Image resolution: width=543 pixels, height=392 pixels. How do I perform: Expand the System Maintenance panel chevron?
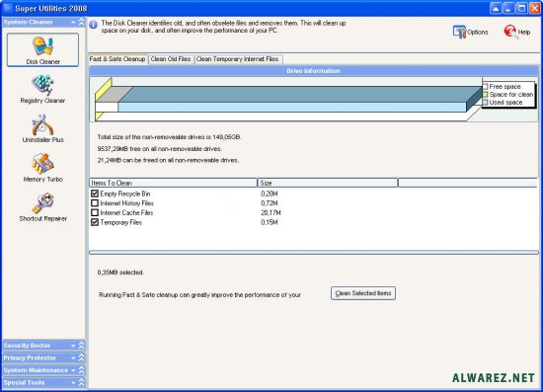click(81, 370)
